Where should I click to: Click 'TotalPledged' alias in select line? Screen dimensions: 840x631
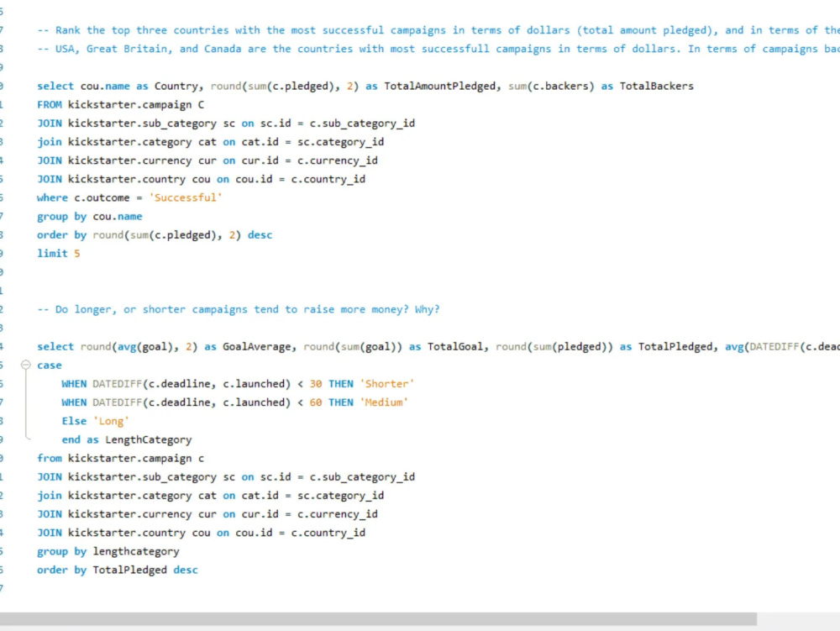(675, 346)
